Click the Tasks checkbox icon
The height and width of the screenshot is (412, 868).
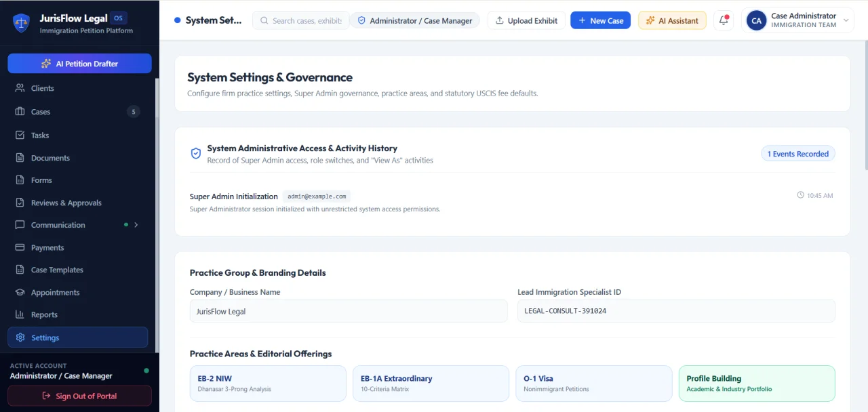(x=20, y=135)
